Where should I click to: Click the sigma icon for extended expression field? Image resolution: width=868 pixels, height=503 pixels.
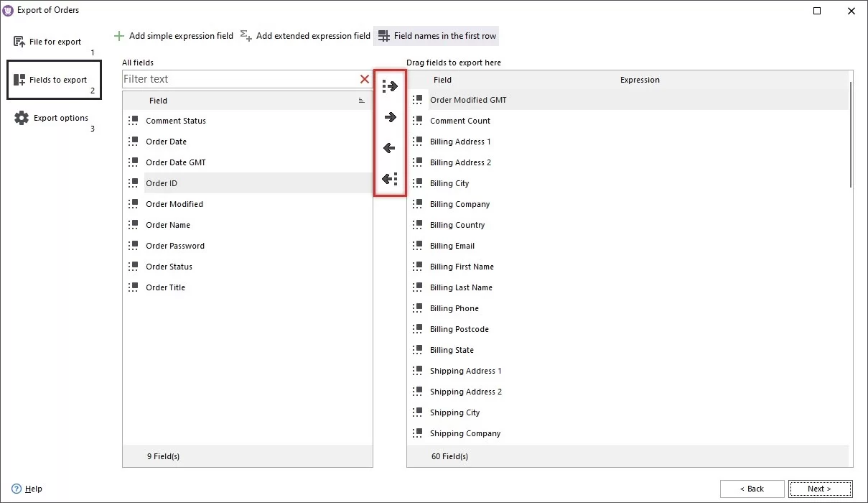click(245, 35)
